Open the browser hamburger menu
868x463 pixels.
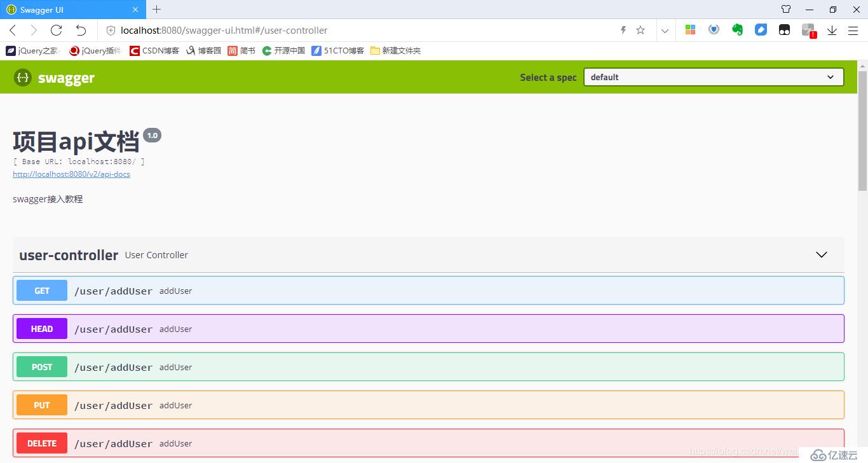tap(853, 30)
